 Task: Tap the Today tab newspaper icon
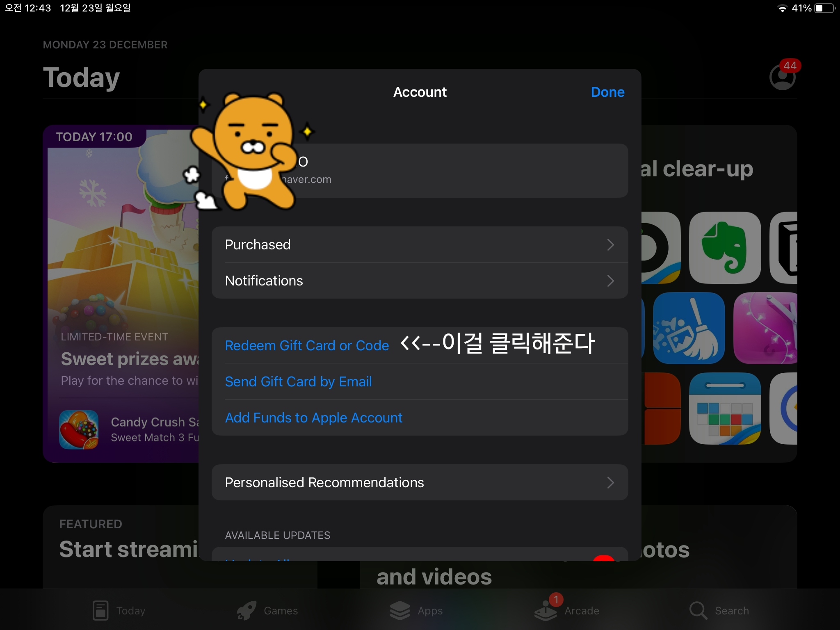click(100, 610)
